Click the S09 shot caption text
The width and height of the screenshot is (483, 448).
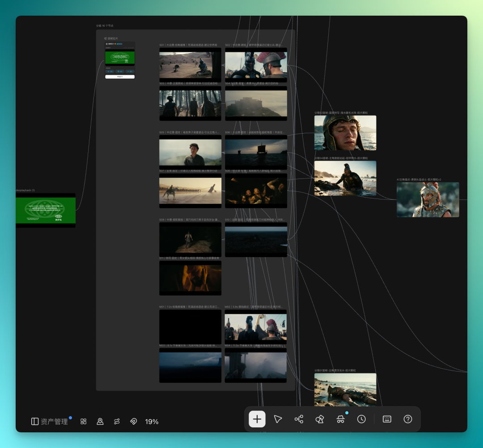pyautogui.click(x=189, y=220)
